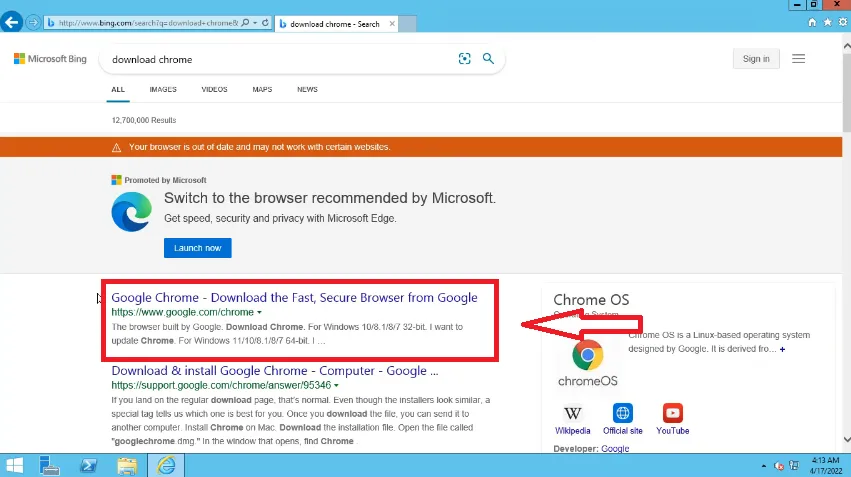Viewport: 851px width, 477px height.
Task: Click the Internet Explorer home icon
Action: (x=812, y=22)
